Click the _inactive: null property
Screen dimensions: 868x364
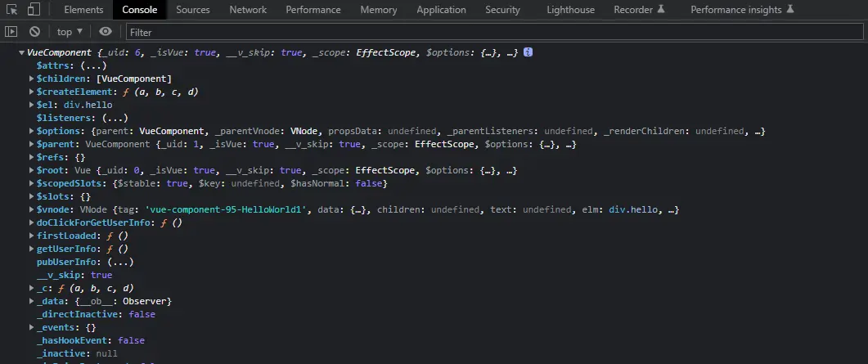pyautogui.click(x=77, y=353)
